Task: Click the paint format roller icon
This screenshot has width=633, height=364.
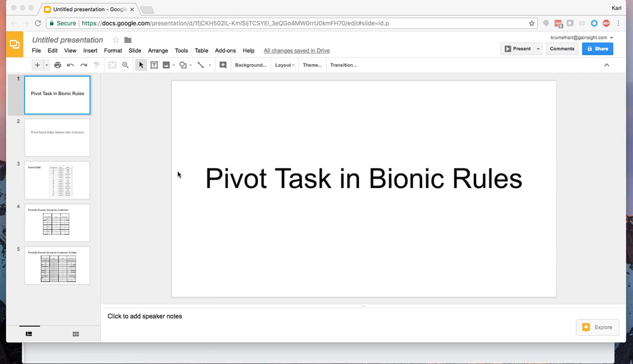Action: pyautogui.click(x=97, y=65)
